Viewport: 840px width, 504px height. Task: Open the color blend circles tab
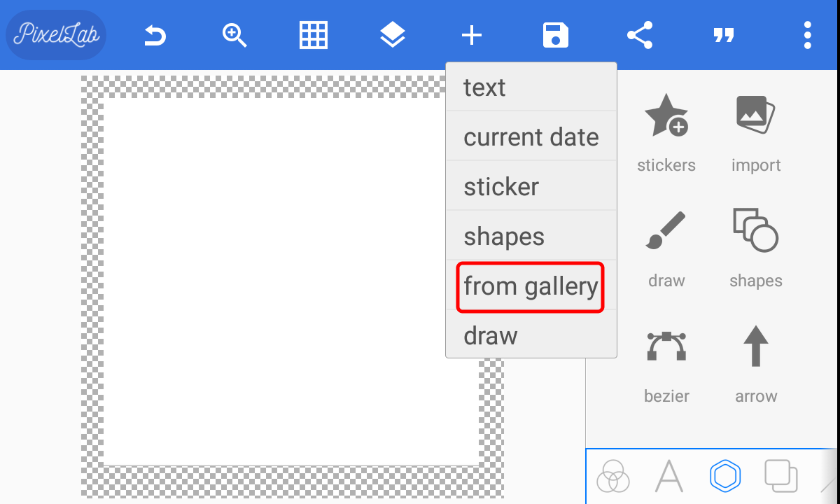click(613, 477)
